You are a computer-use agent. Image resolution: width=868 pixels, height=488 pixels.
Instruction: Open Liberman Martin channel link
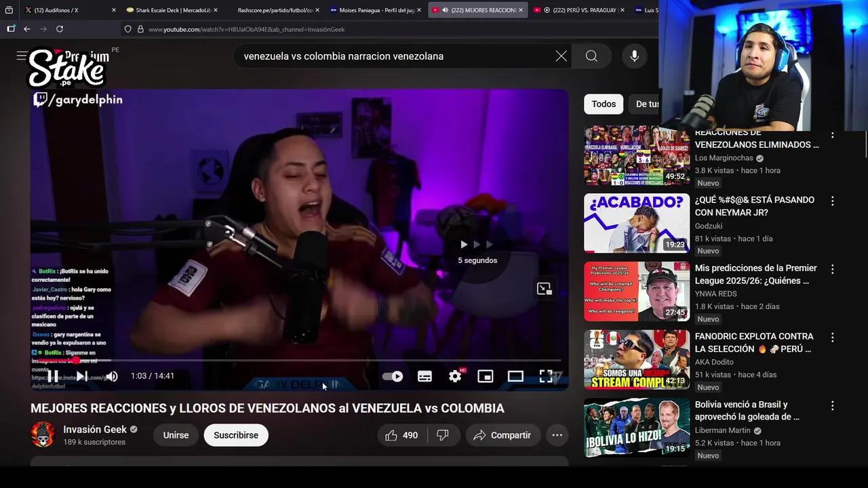tap(722, 430)
